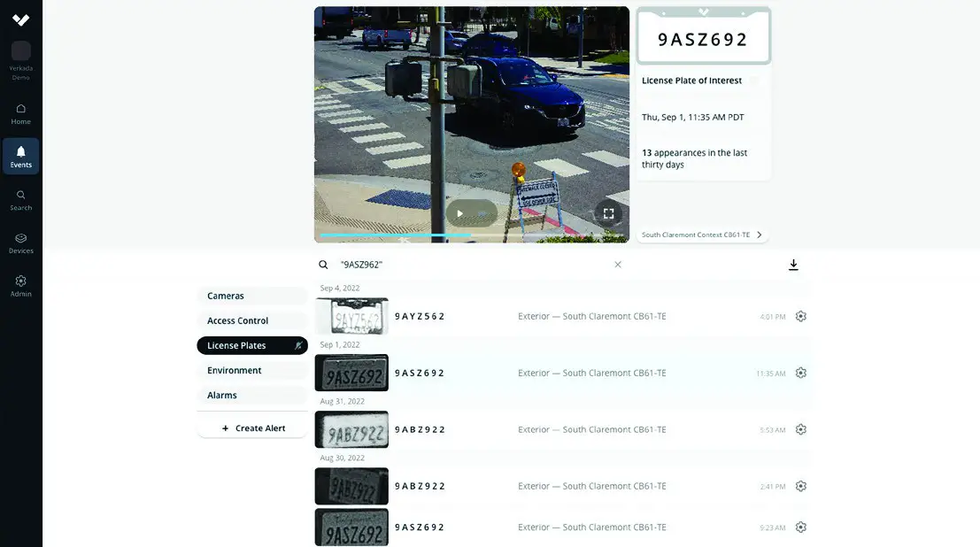Open settings gear on the 9ASZ692 row
This screenshot has height=547, width=980.
800,372
